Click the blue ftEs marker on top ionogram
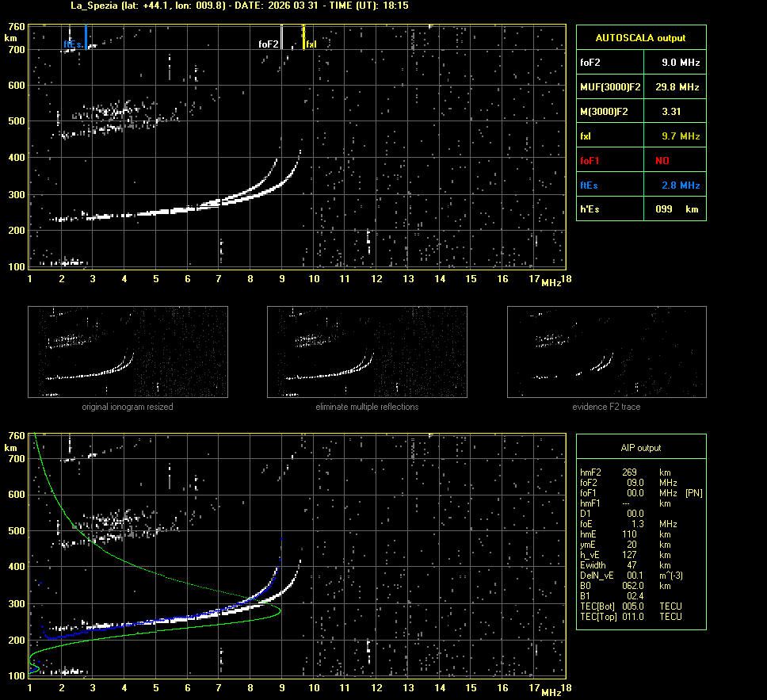This screenshot has height=700, width=767. click(x=86, y=37)
